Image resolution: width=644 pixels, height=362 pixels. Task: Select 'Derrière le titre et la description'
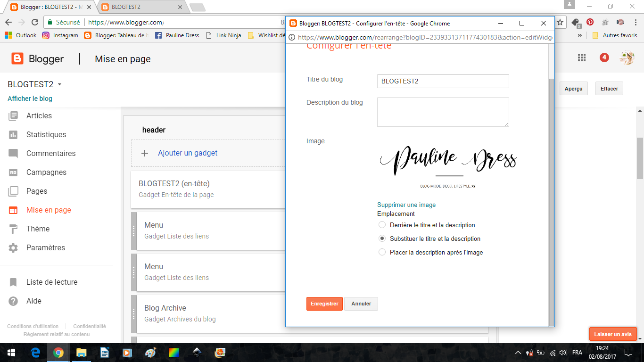pos(382,225)
